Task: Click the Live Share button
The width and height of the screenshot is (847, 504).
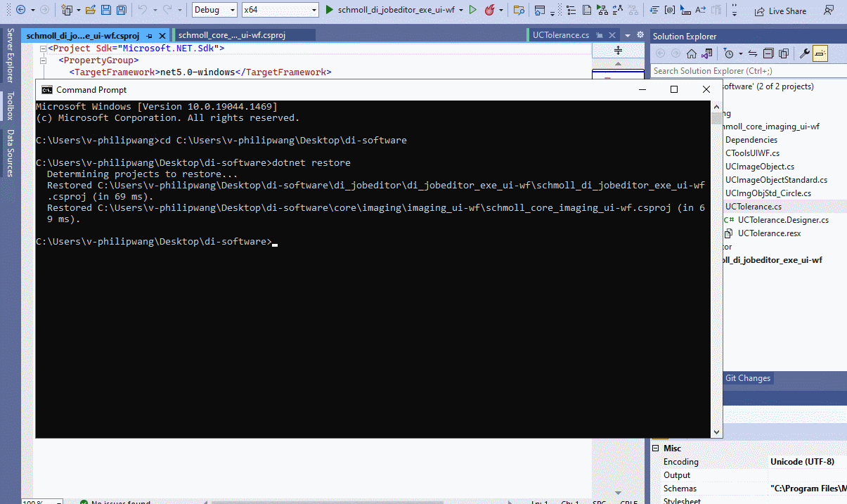Action: click(780, 11)
